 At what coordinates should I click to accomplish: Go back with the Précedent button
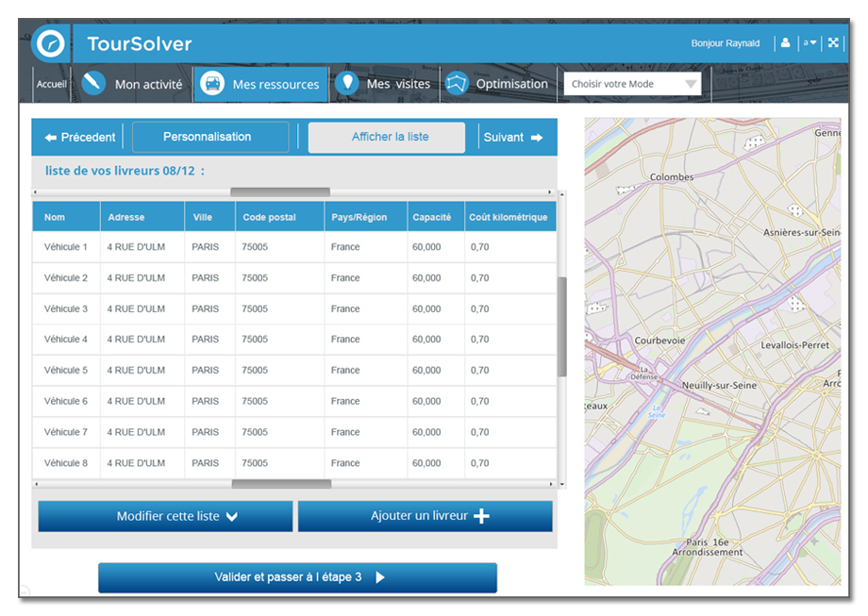[x=80, y=137]
